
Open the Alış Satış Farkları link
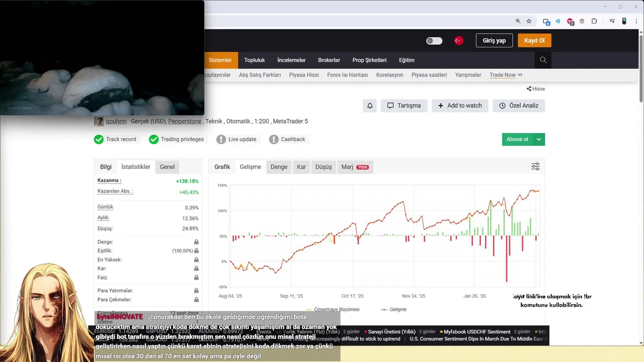coord(260,75)
